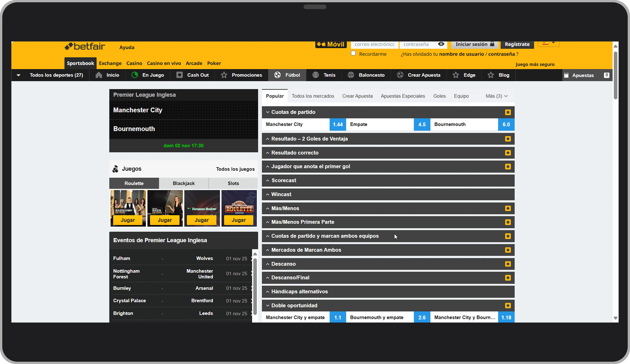Expand Resultado – 2 Goles de Ventaja
Screen dimensions: 630x364
click(388, 139)
